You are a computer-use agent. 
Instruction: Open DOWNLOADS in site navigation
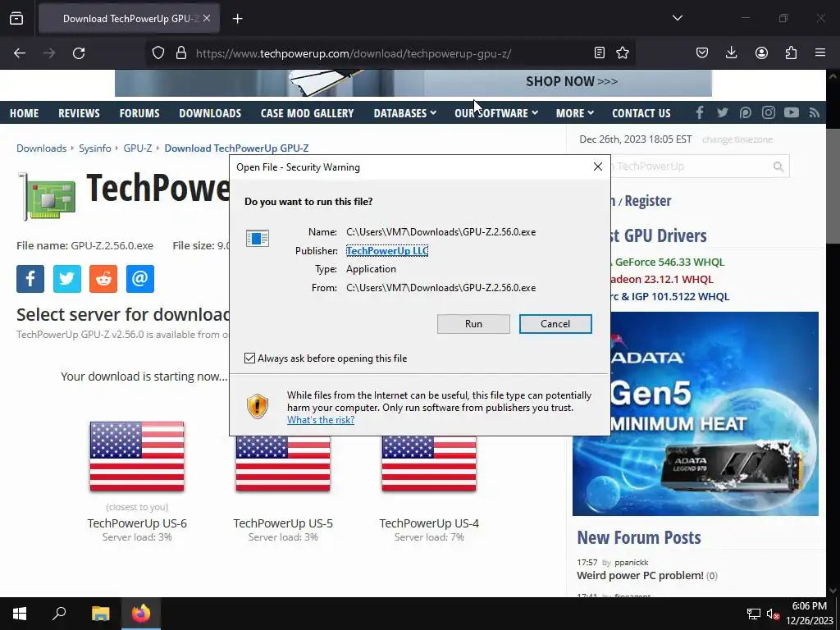pos(210,113)
